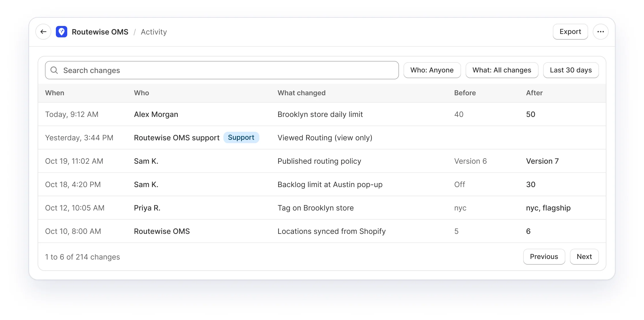Click the Support badge

pyautogui.click(x=241, y=137)
